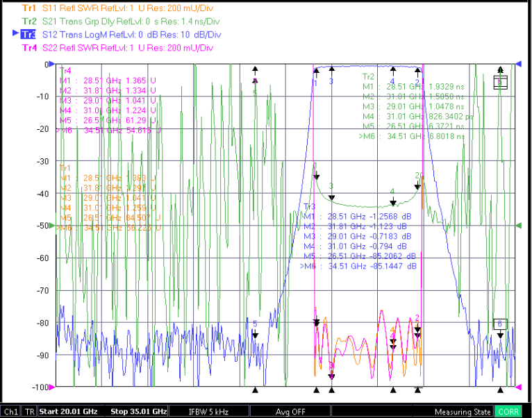The image size is (532, 418).
Task: Click the TR indicator in status bar
Action: 30,412
